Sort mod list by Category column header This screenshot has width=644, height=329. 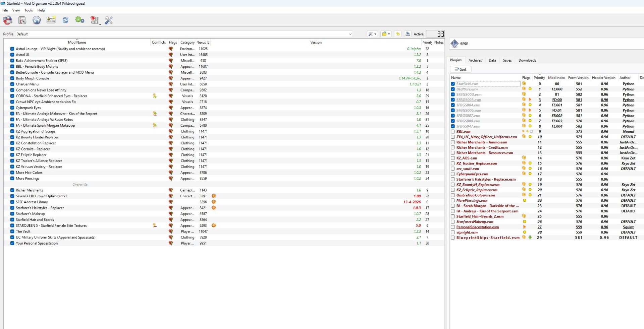point(187,42)
